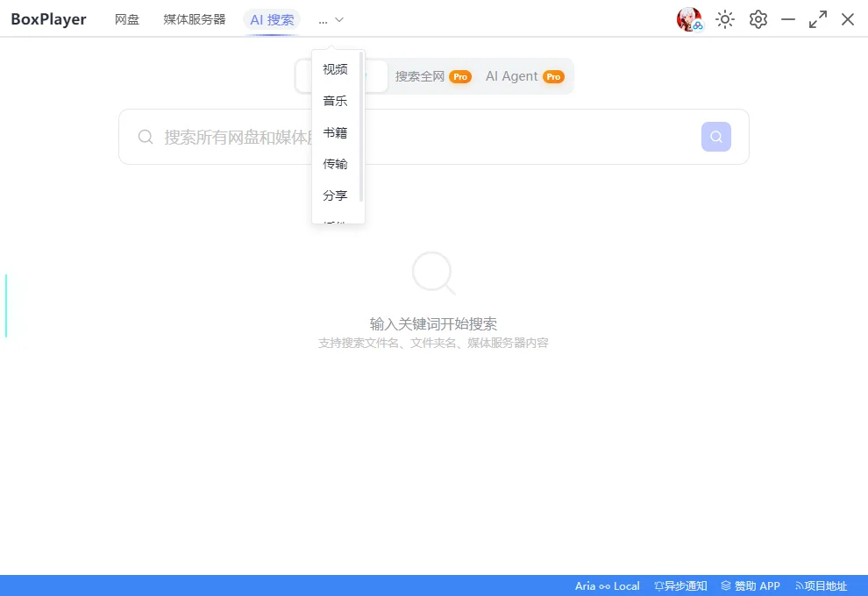868x596 pixels.
Task: Choose 视频 from the dropdown menu
Action: click(336, 69)
